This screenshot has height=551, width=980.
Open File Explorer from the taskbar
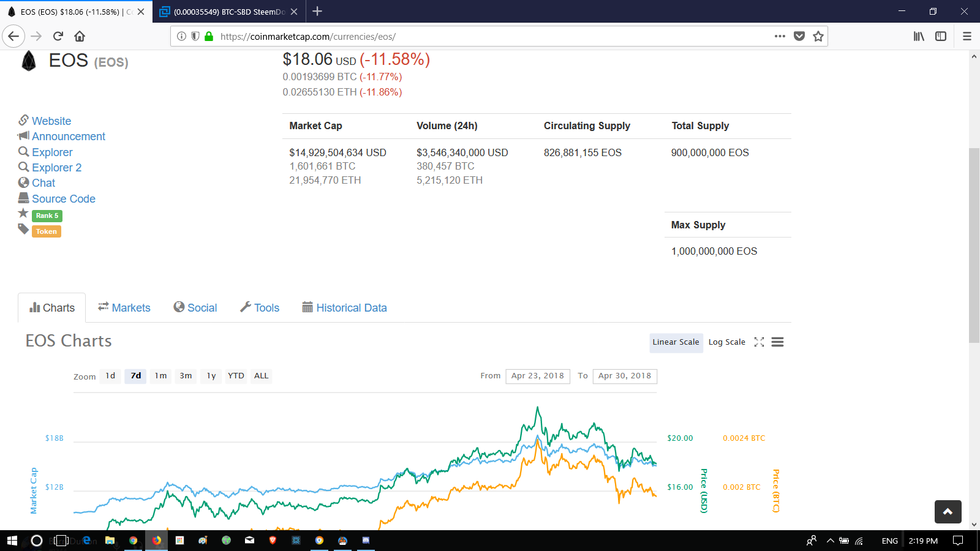(110, 541)
